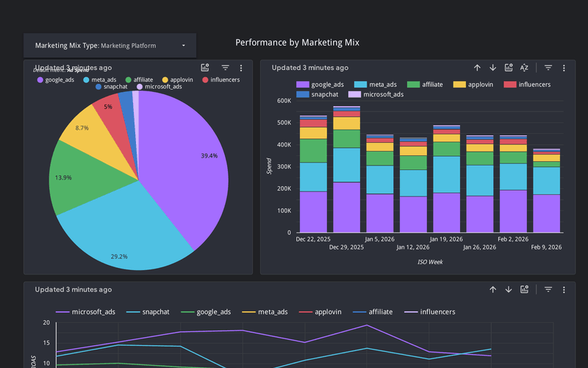Click the applovin yellow swatch in bar legend
This screenshot has height=368, width=588.
(459, 85)
